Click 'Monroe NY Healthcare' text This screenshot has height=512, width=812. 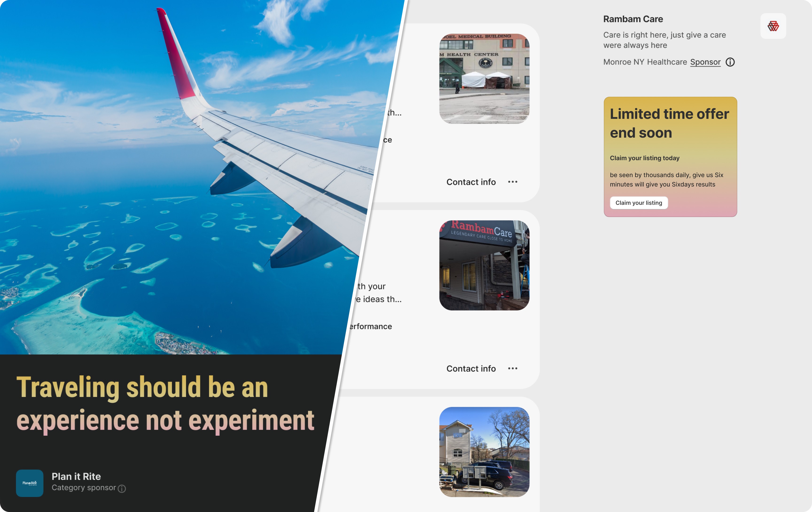click(x=645, y=62)
